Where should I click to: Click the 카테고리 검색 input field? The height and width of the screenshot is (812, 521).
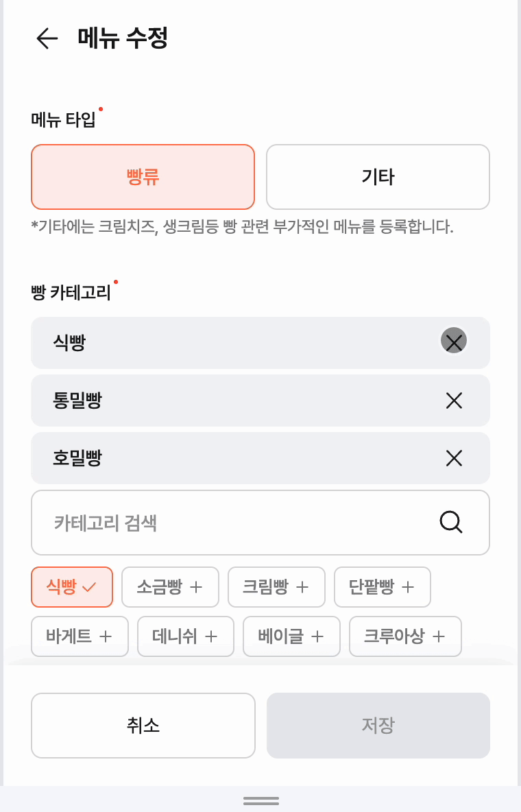coord(233,523)
